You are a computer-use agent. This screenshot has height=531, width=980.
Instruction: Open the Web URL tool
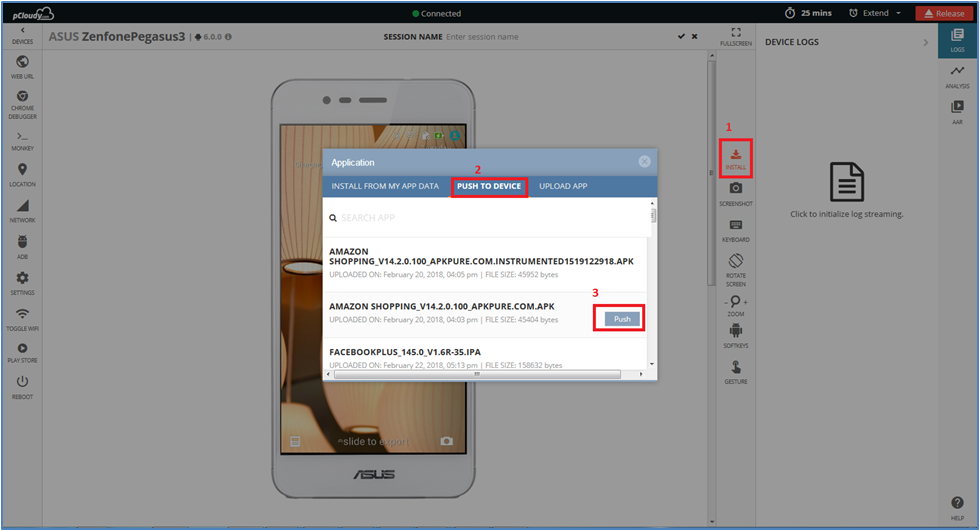[x=22, y=67]
